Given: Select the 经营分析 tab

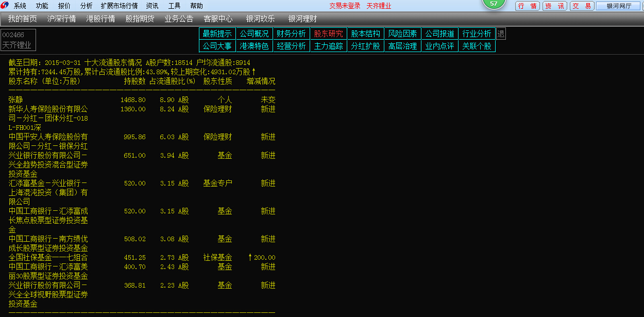Looking at the screenshot, I should tap(292, 46).
